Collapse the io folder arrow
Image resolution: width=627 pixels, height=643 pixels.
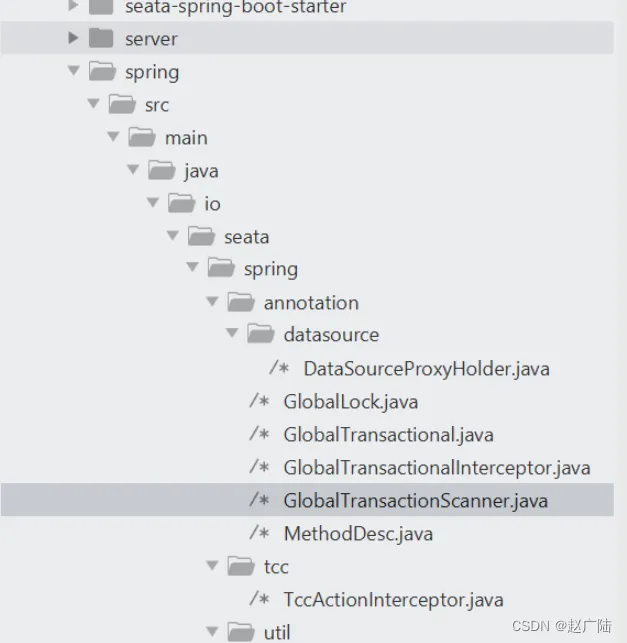click(153, 202)
